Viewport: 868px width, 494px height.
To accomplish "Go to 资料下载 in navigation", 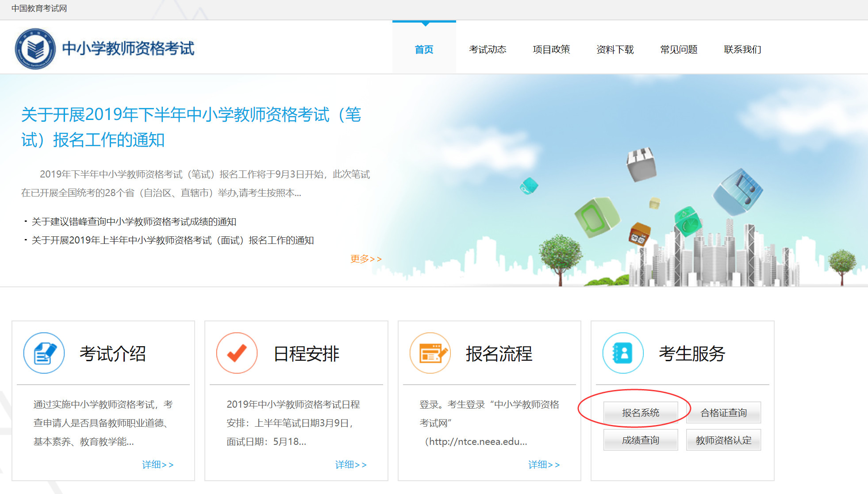I will point(615,50).
